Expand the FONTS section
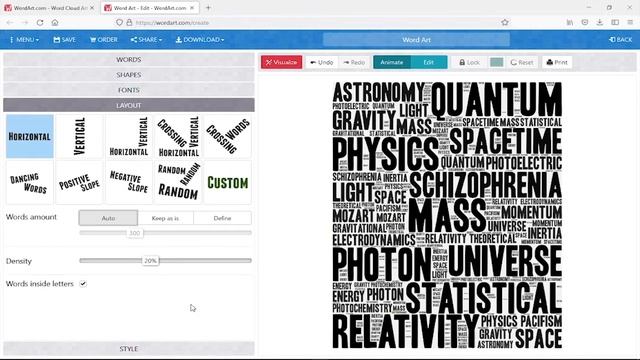640x360 pixels. pyautogui.click(x=129, y=90)
